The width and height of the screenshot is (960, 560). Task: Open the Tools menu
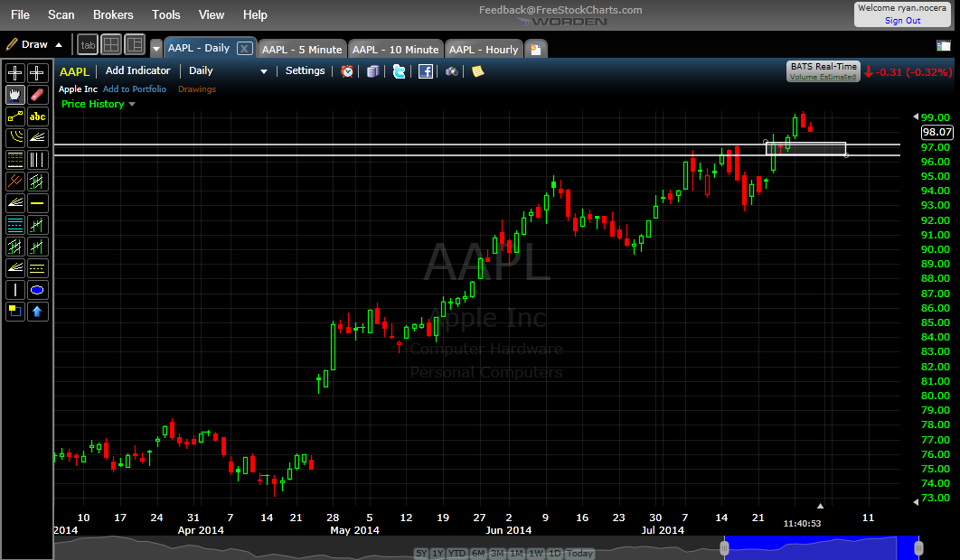click(x=166, y=14)
